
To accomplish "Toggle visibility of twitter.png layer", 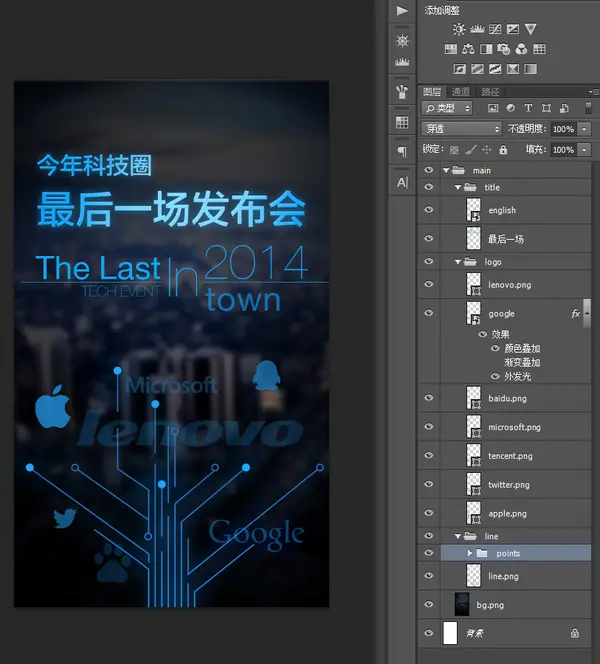I will [429, 484].
